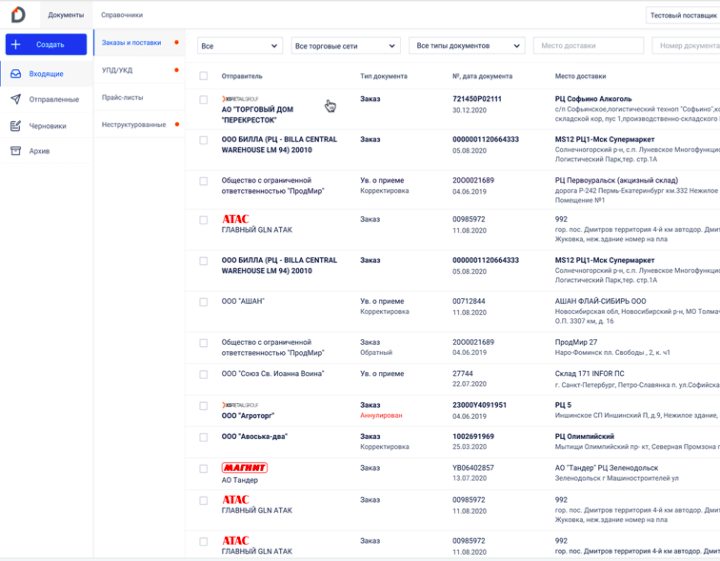Click the paper plane icon Отправленные
Image resolution: width=720 pixels, height=561 pixels.
click(16, 99)
